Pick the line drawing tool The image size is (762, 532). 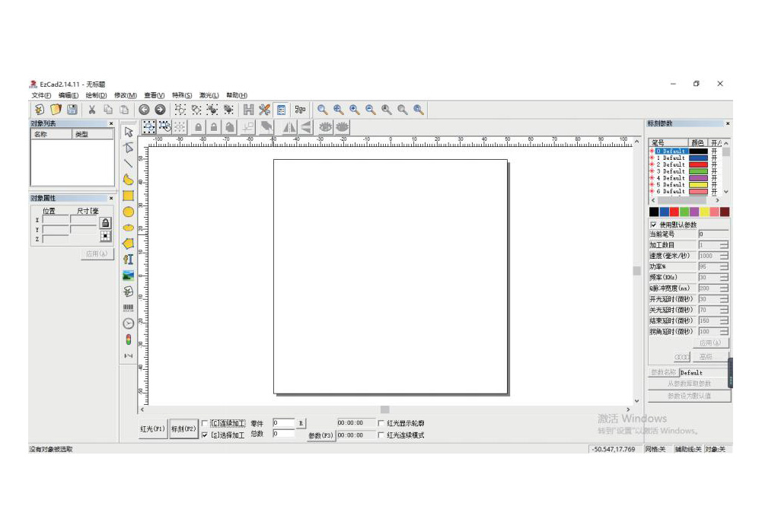[x=129, y=163]
